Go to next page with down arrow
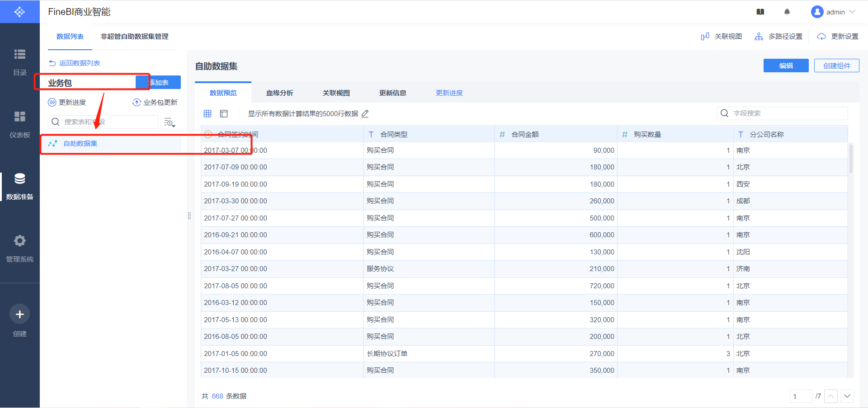The width and height of the screenshot is (868, 408). pyautogui.click(x=847, y=396)
